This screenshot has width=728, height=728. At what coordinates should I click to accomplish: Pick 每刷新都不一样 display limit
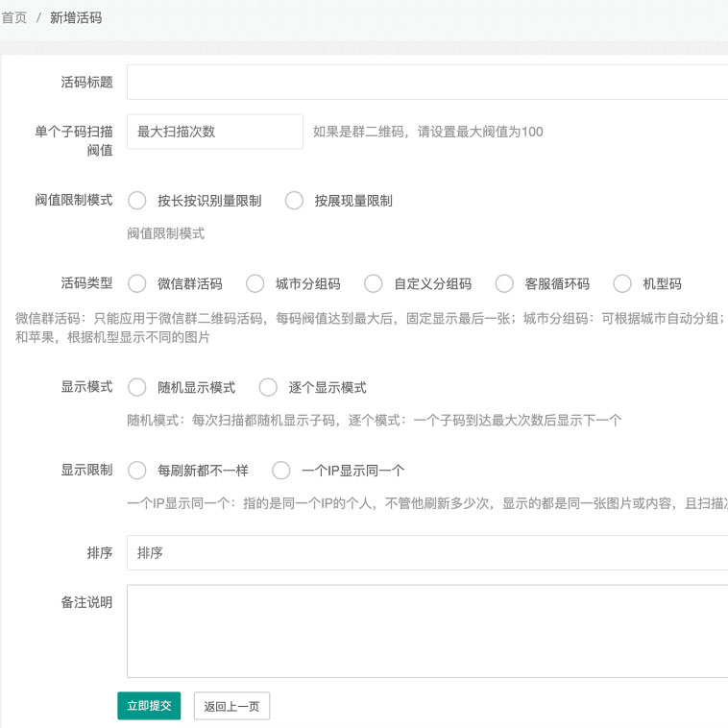coord(137,471)
